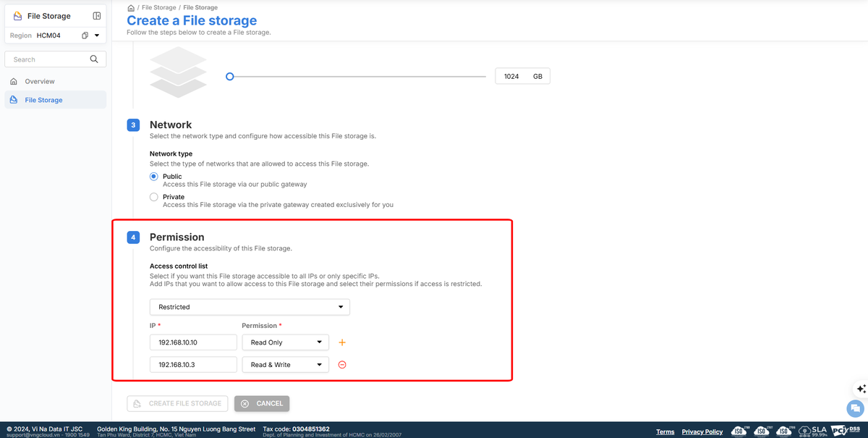Open the Privacy Policy link
Viewport: 868px width, 438px height.
[702, 431]
